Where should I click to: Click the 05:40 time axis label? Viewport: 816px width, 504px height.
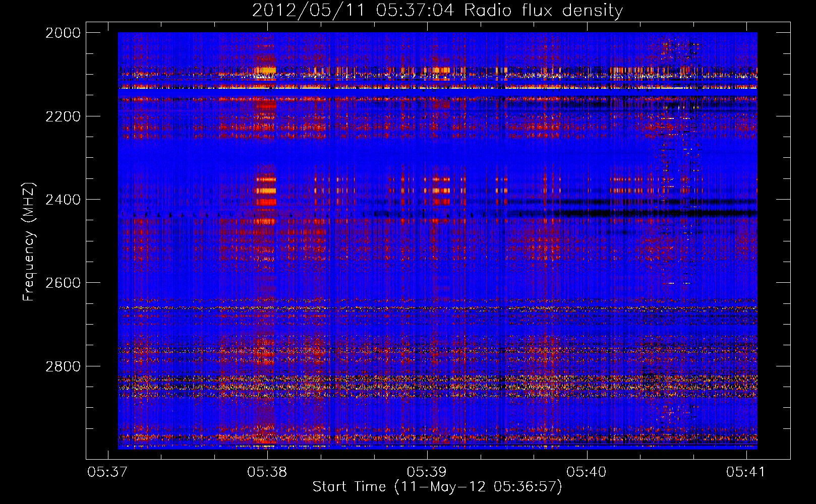pyautogui.click(x=587, y=472)
